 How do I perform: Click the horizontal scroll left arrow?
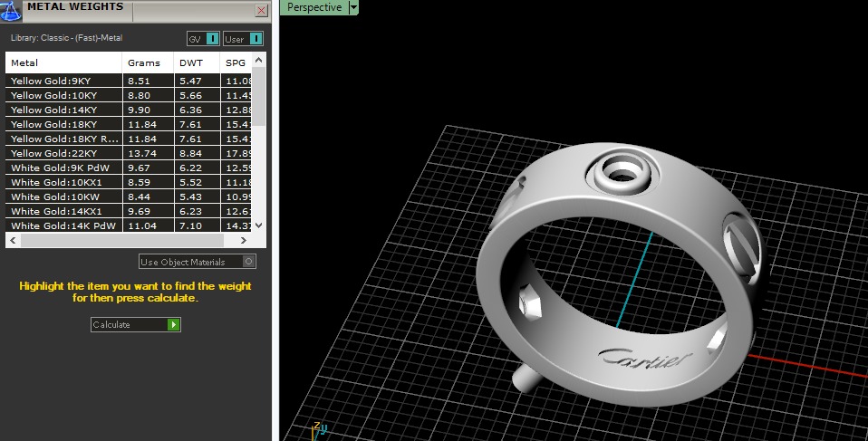[13, 240]
